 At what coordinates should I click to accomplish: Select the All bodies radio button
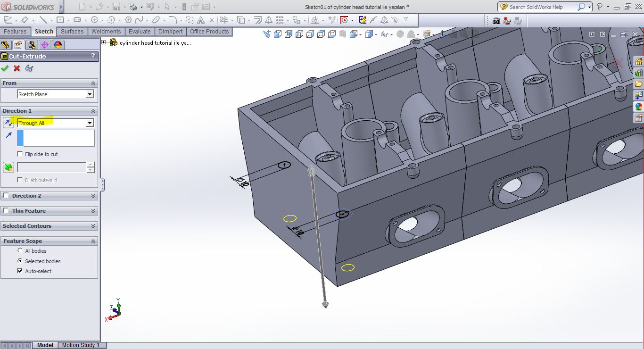[20, 251]
